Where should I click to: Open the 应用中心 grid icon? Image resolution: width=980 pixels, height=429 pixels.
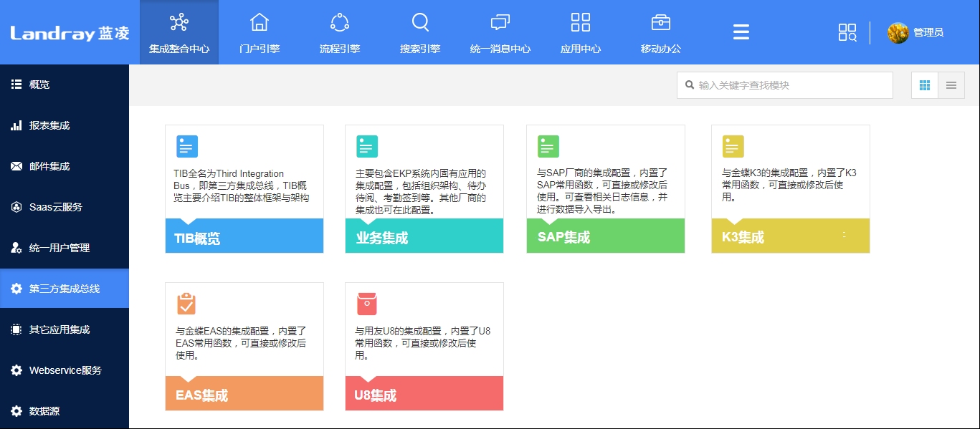(581, 22)
